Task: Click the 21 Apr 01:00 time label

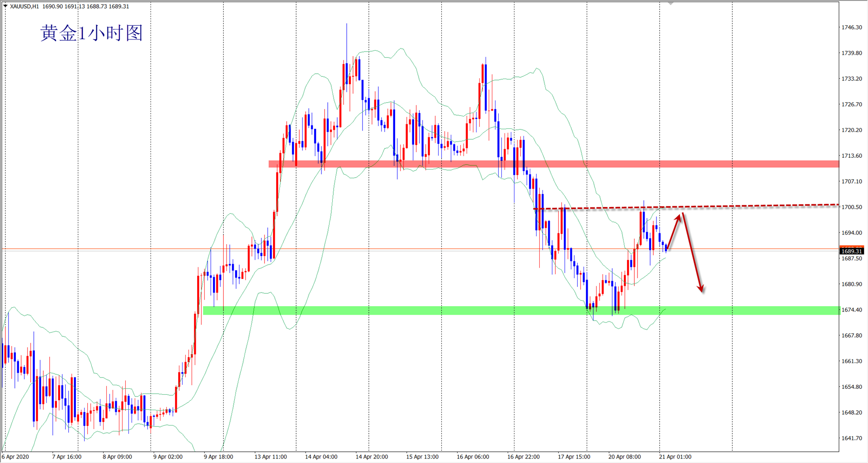Action: click(675, 457)
